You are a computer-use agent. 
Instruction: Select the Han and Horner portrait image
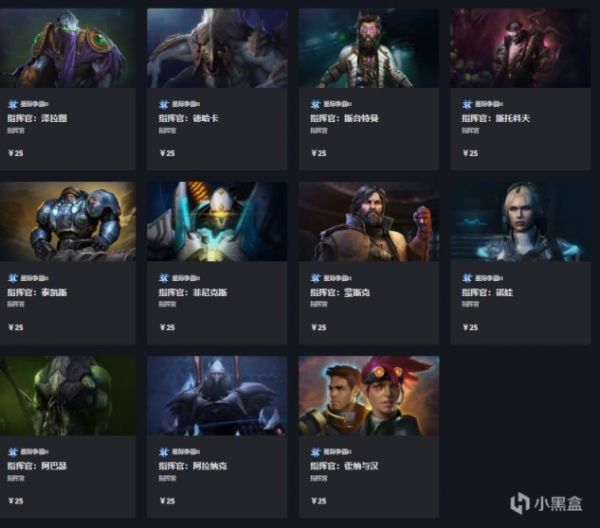pyautogui.click(x=369, y=396)
